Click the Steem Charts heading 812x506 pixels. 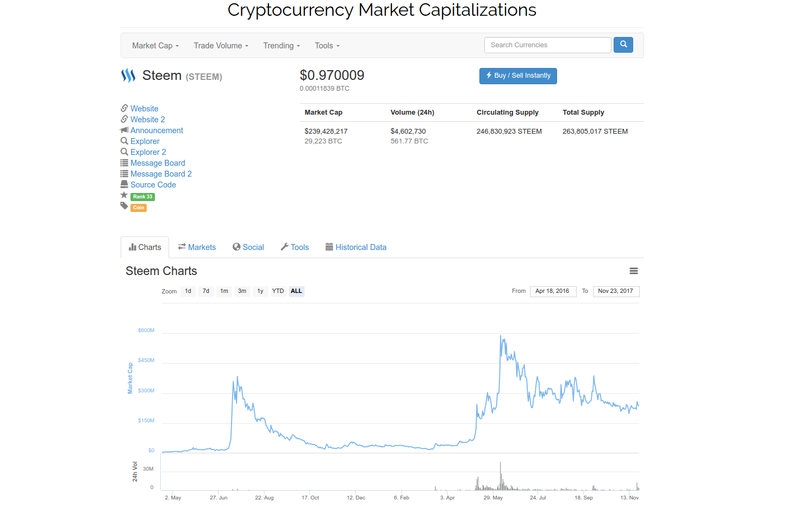click(x=161, y=271)
